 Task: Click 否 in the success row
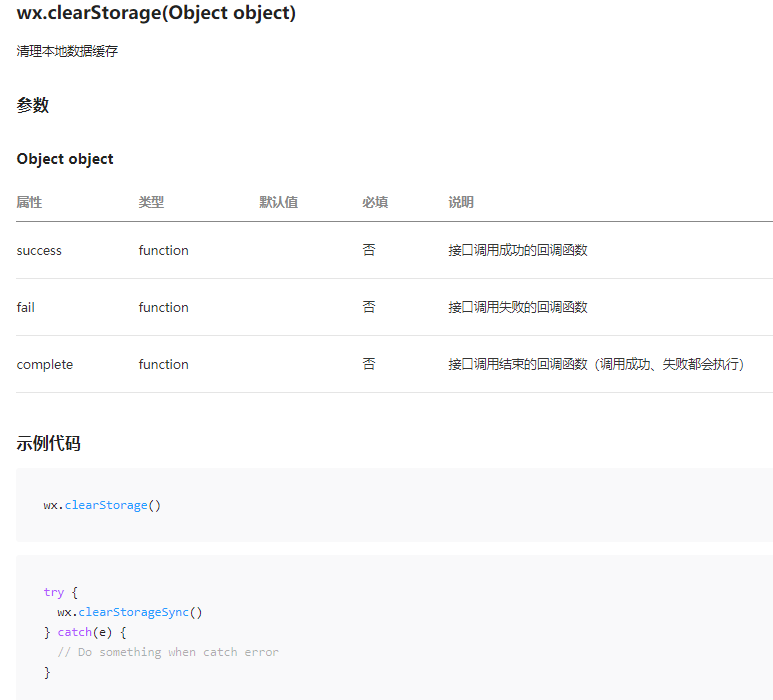[x=369, y=250]
